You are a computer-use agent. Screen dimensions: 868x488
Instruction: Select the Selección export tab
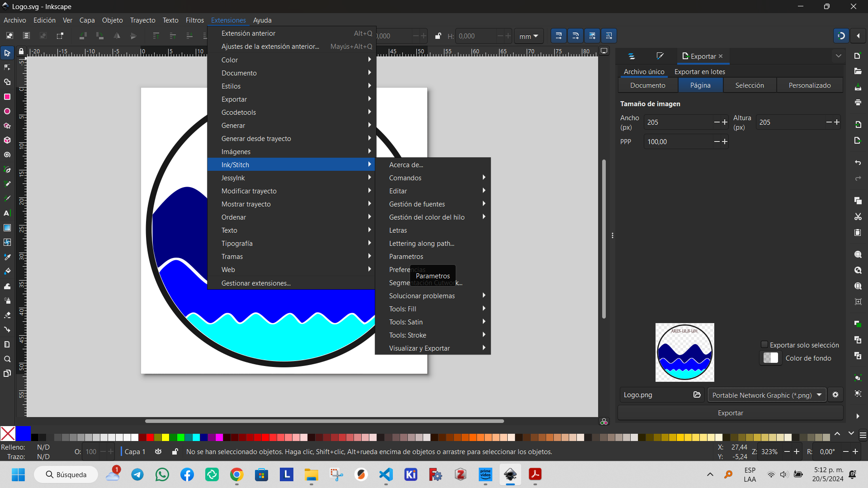coord(750,85)
